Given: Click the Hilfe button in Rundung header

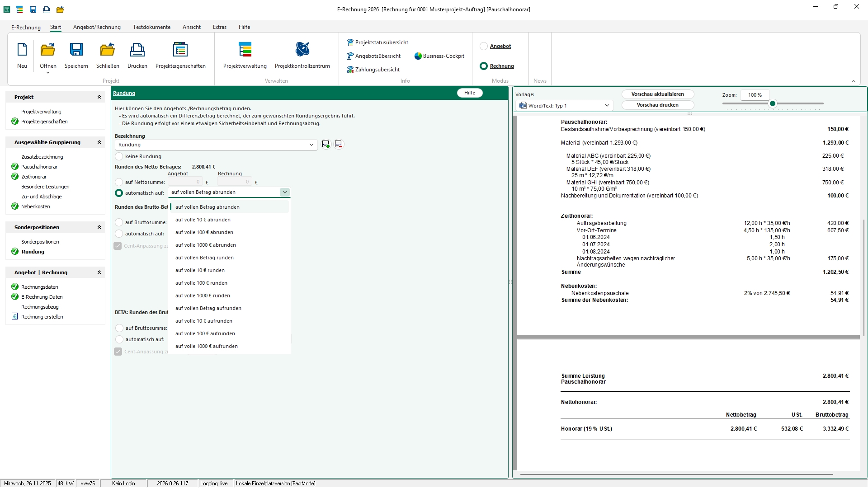Looking at the screenshot, I should 469,93.
